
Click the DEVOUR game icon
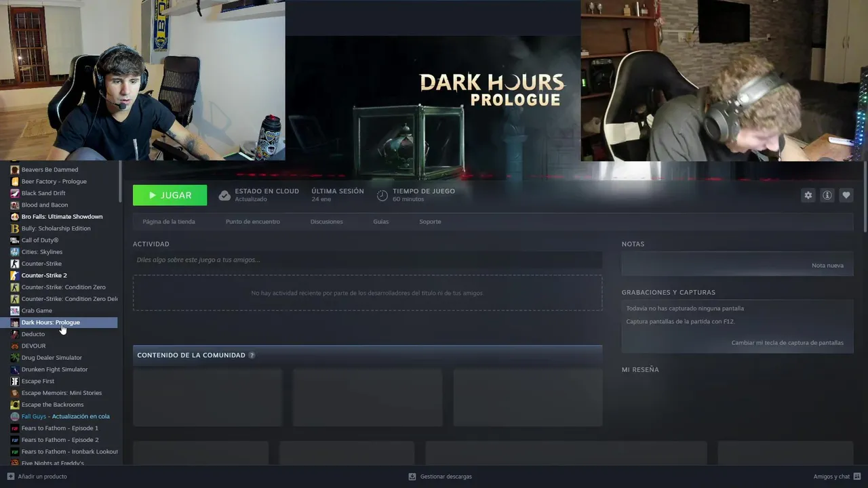pos(15,346)
